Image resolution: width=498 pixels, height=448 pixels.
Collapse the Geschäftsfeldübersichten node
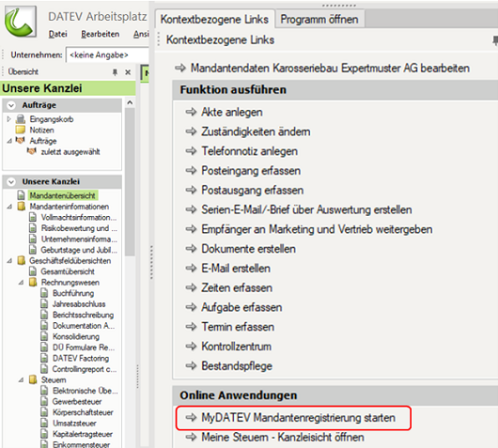click(x=9, y=261)
